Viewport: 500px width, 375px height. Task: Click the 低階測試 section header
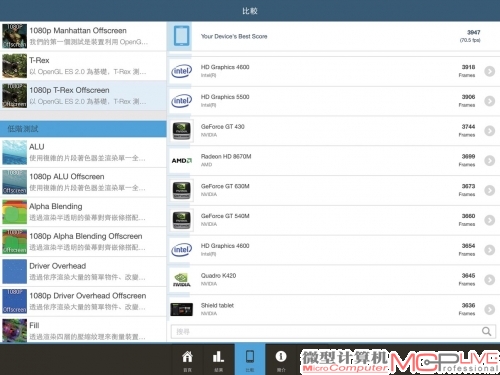83,129
